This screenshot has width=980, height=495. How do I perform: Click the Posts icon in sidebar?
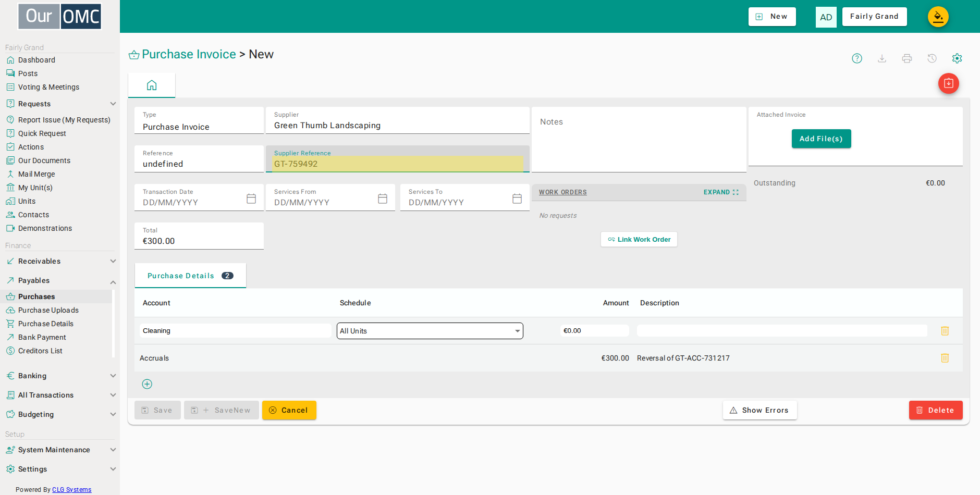click(x=10, y=73)
